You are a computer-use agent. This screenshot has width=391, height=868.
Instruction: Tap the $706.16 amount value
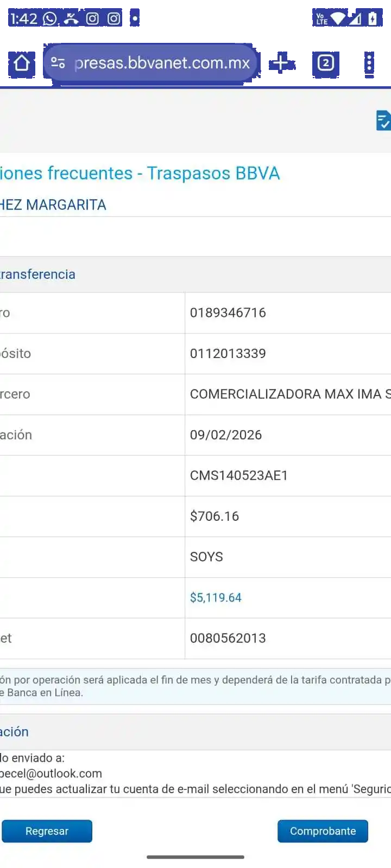[x=215, y=516]
